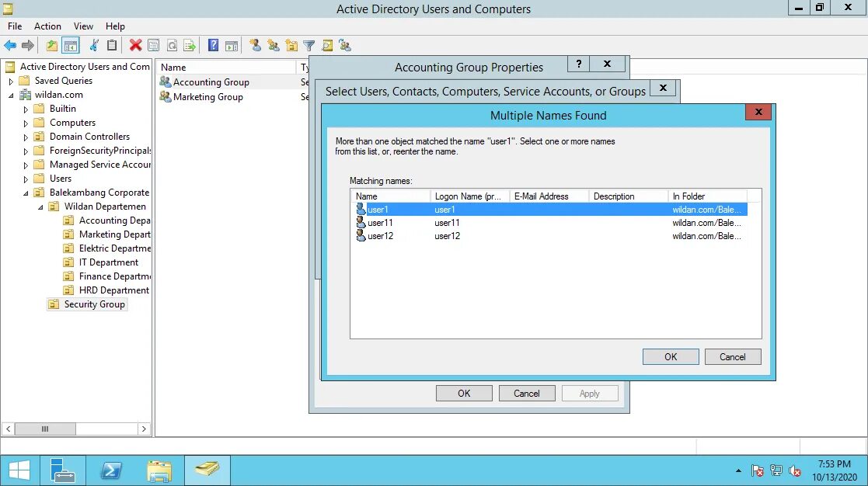
Task: Click the right arrow of the tree scrollbar
Action: pos(144,429)
